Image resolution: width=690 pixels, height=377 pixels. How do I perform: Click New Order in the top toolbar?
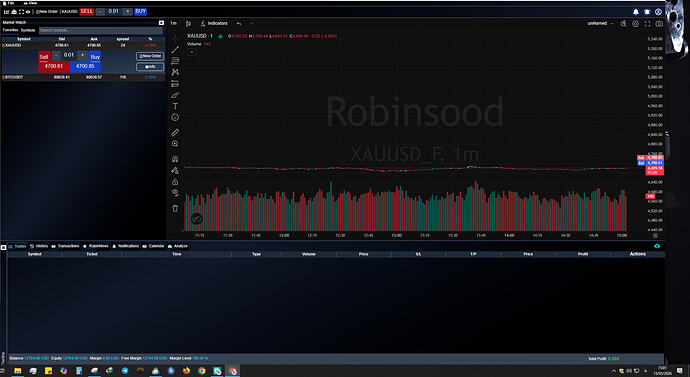tap(47, 11)
